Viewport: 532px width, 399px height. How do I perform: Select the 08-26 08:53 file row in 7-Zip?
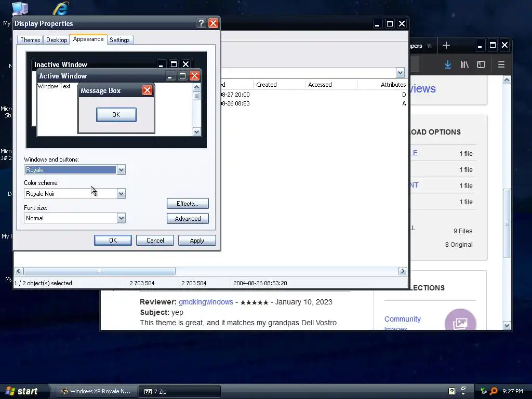(x=314, y=103)
